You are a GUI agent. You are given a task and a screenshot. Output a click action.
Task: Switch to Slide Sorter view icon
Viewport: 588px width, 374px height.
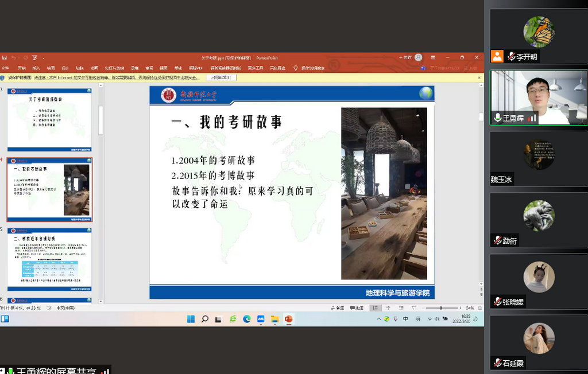coord(388,308)
